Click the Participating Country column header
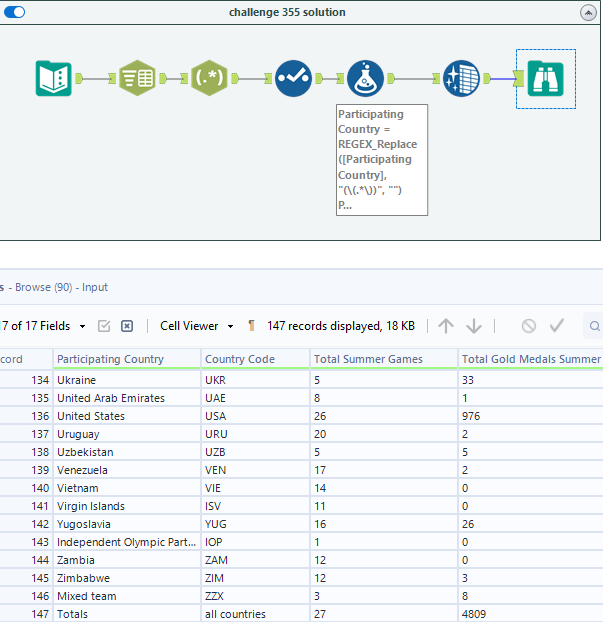 tap(110, 359)
